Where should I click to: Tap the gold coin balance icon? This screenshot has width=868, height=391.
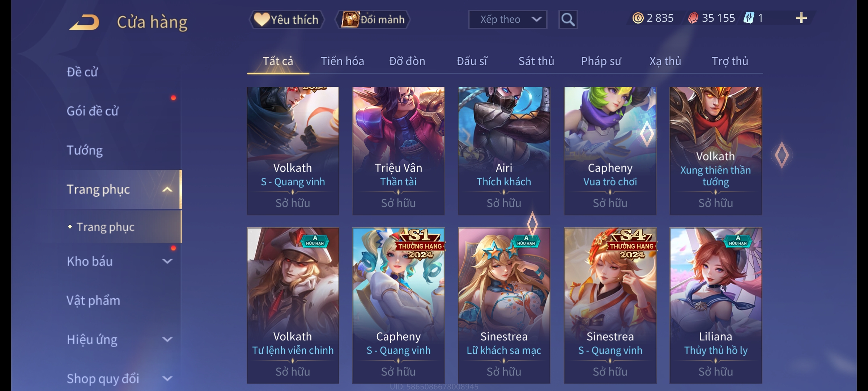coord(638,18)
